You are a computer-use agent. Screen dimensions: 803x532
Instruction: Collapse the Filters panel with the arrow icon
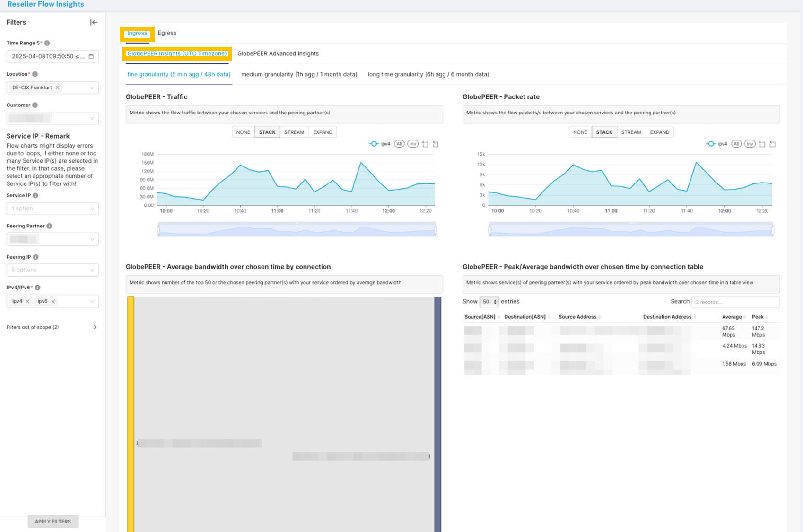tap(94, 22)
